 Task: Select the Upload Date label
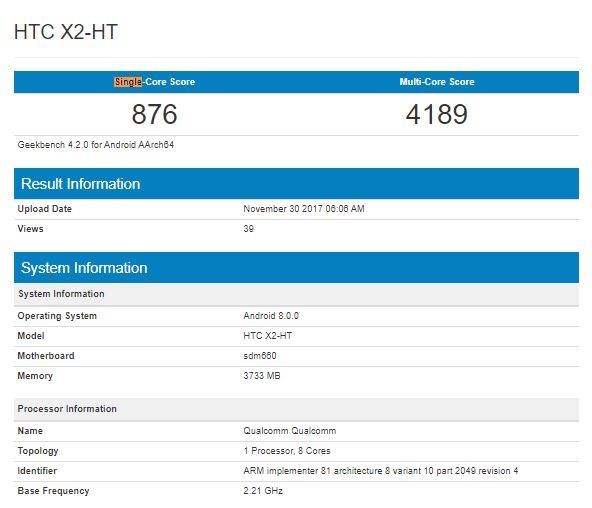tap(45, 209)
